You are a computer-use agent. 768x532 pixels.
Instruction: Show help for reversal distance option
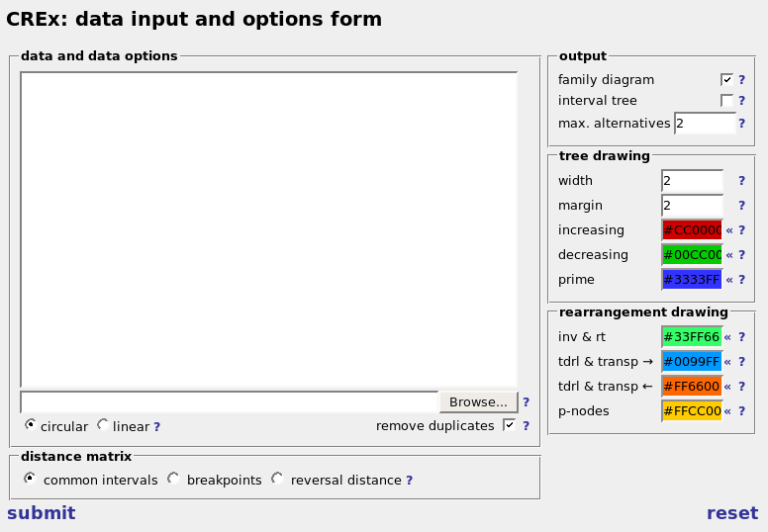409,481
